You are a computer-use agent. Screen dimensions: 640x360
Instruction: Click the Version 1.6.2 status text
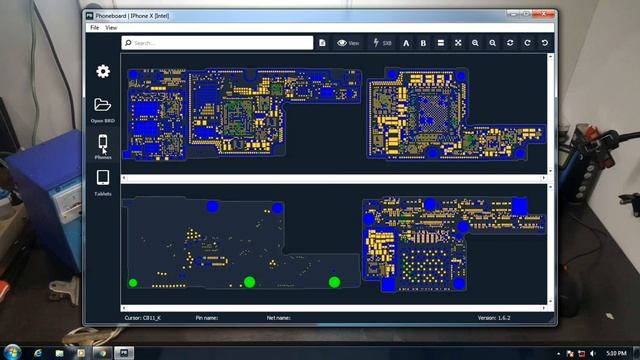tap(494, 318)
